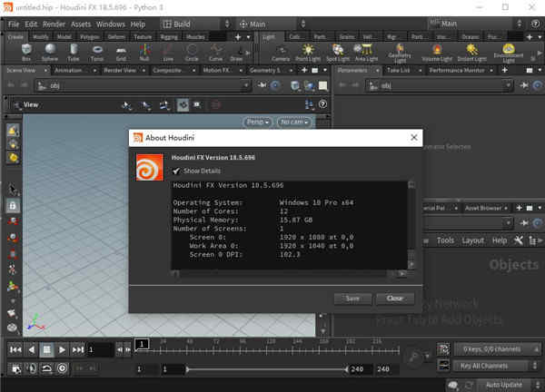Open the Scene View tab dropdown arrow
The image size is (545, 392).
pos(45,70)
